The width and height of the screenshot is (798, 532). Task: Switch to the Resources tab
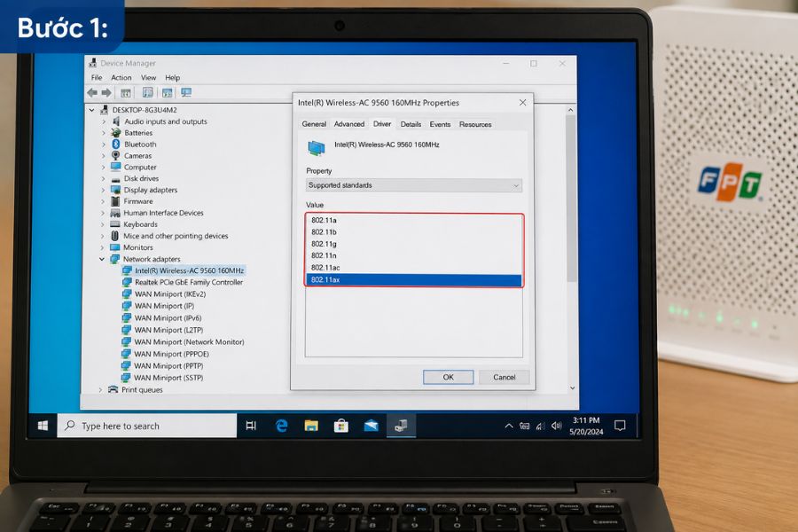click(475, 124)
